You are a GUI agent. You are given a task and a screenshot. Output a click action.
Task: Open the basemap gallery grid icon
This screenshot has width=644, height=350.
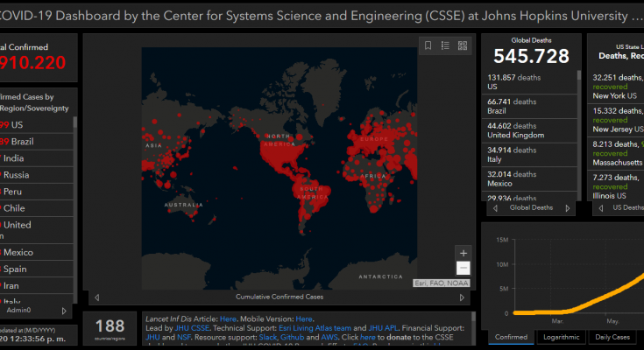click(463, 45)
